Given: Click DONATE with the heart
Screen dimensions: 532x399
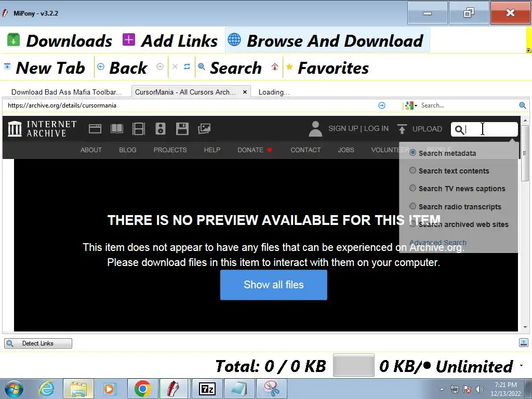Looking at the screenshot, I should (255, 150).
